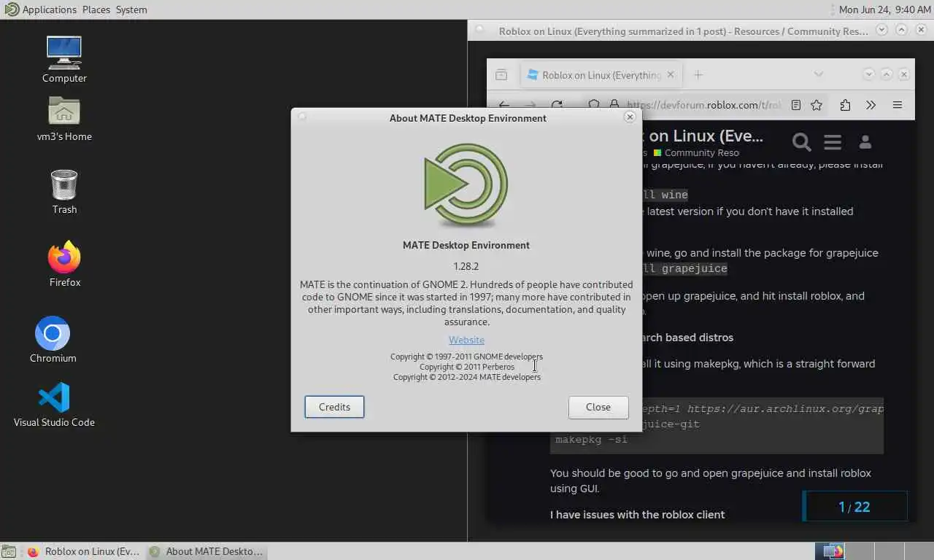Select the Visual Studio Code desktop shortcut

[54, 405]
